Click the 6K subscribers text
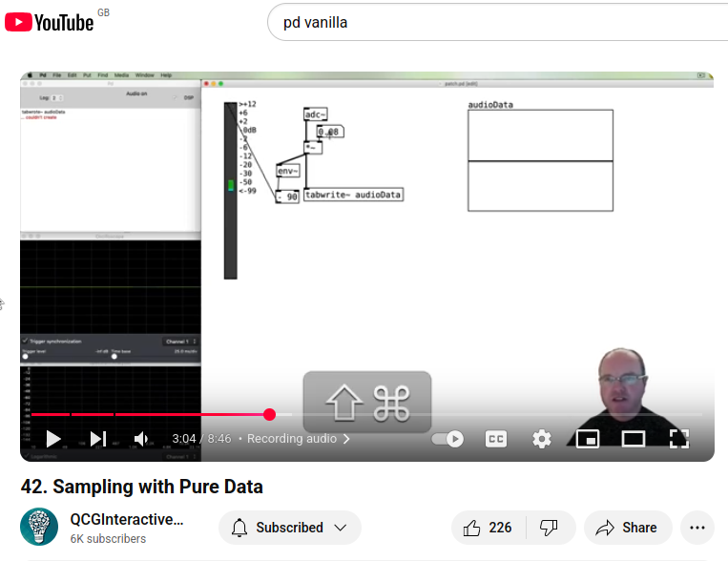 108,539
